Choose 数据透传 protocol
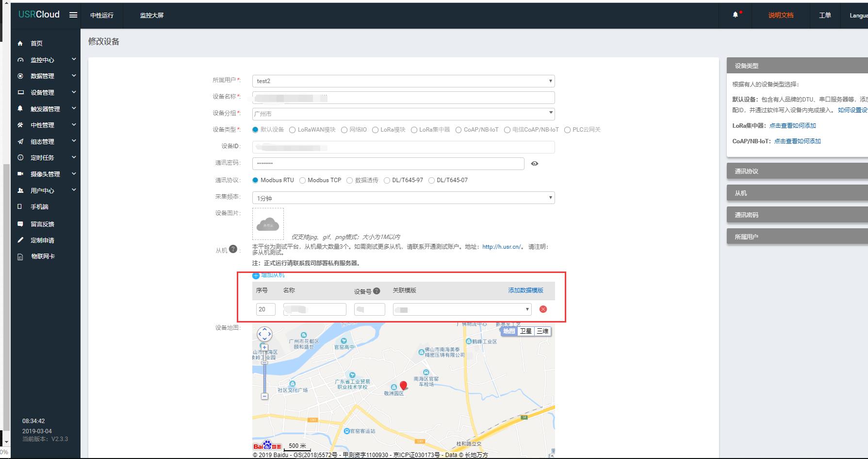Screen dimensions: 868x459 (x=349, y=180)
